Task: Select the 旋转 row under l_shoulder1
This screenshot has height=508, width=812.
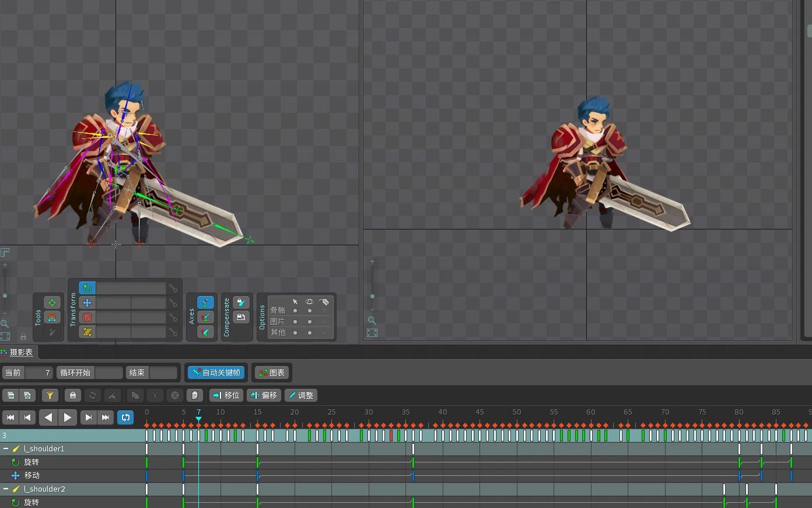Action: (x=32, y=462)
